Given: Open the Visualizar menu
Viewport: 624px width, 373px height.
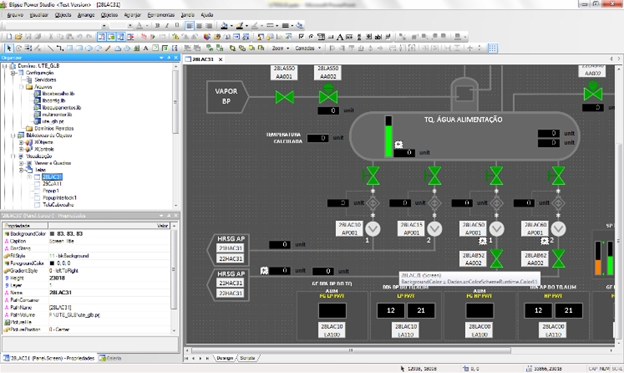Looking at the screenshot, I should pyautogui.click(x=39, y=15).
